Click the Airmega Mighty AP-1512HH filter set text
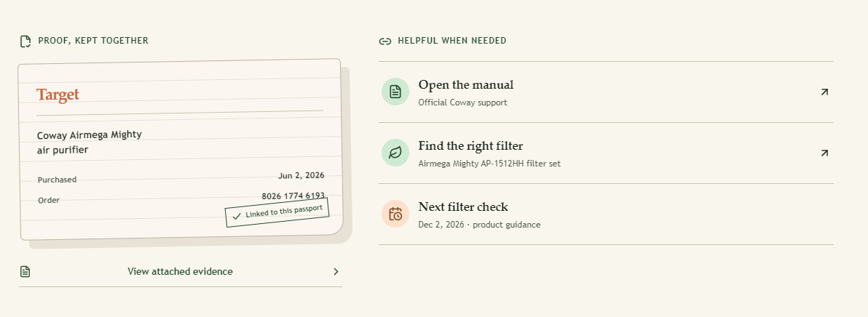The width and height of the screenshot is (868, 317). [489, 164]
